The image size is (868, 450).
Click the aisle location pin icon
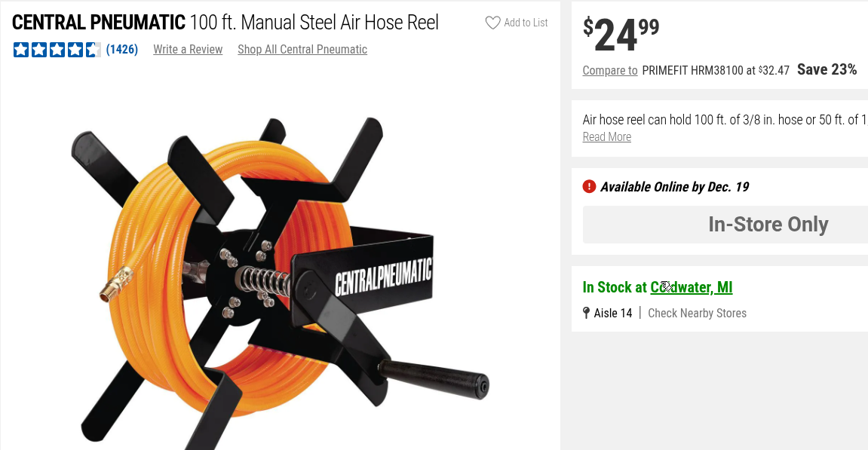point(587,313)
